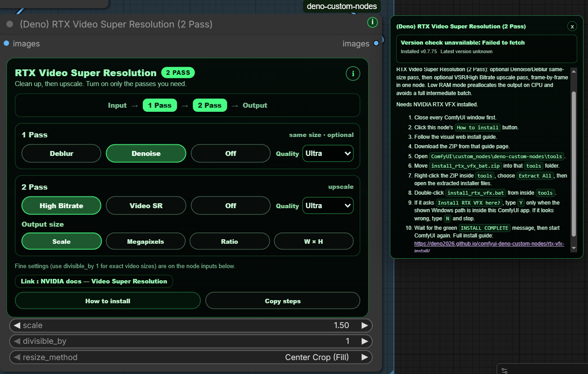The width and height of the screenshot is (588, 374).
Task: Click the 1 Pass pill in the flow diagram
Action: (160, 105)
